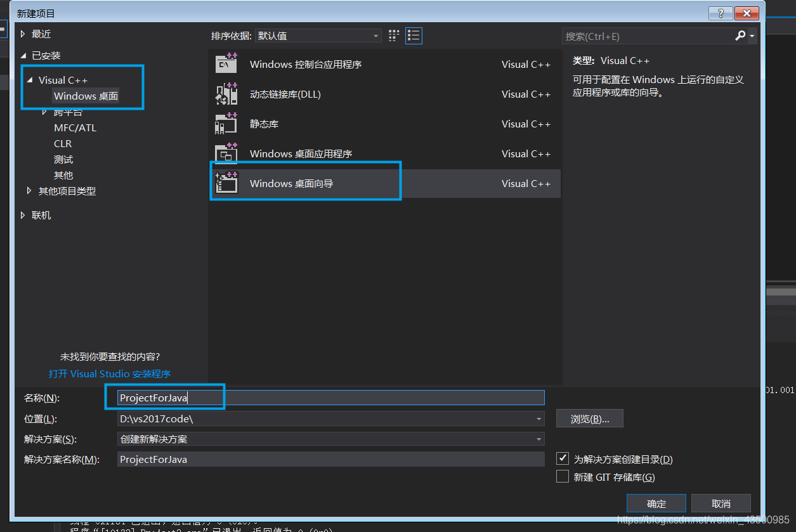Collapse the Visual C++ tree node
The width and height of the screenshot is (796, 532).
click(x=30, y=80)
